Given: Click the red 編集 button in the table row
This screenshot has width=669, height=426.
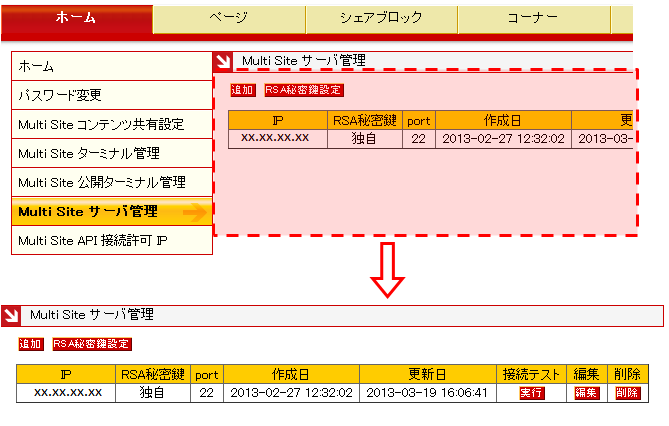Looking at the screenshot, I should [586, 393].
